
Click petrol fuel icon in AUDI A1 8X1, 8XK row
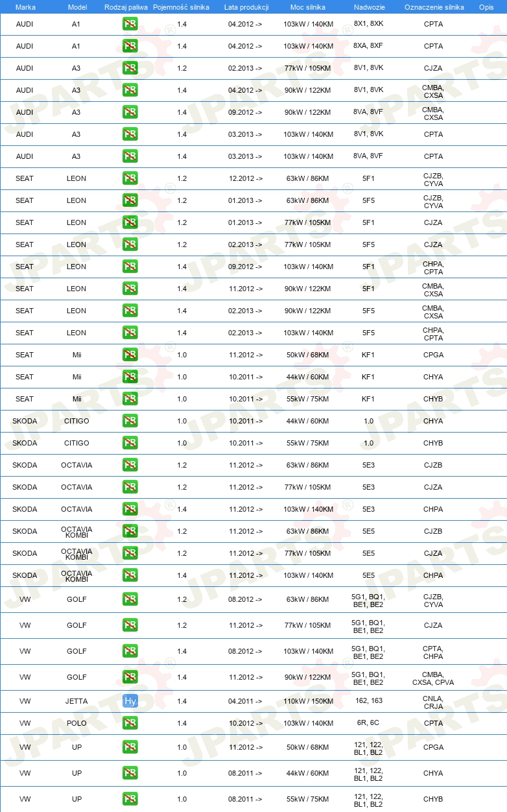[130, 24]
